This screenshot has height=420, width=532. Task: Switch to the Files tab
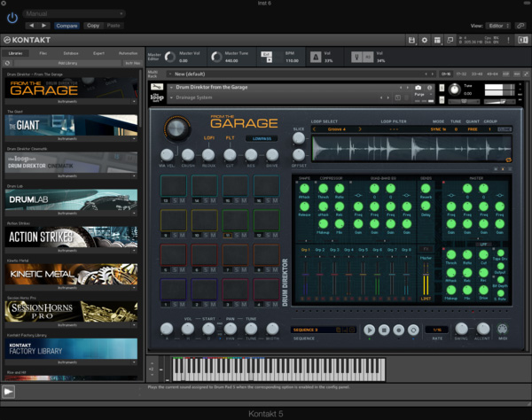(43, 53)
